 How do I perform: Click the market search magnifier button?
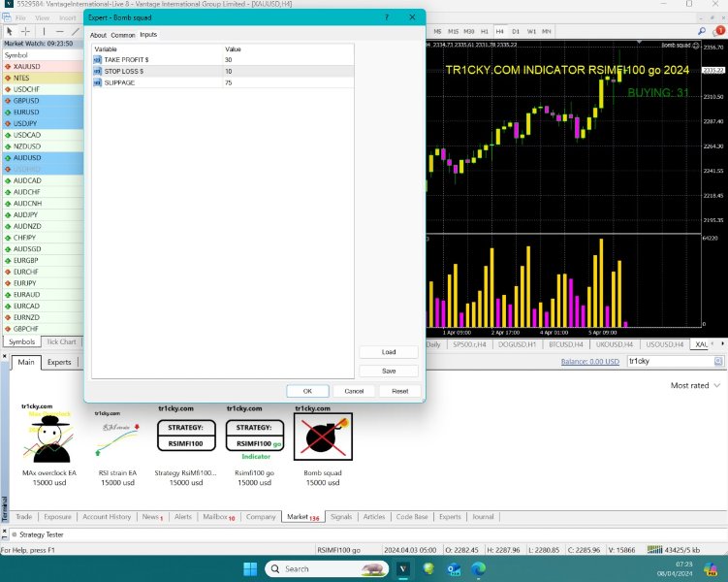click(718, 361)
